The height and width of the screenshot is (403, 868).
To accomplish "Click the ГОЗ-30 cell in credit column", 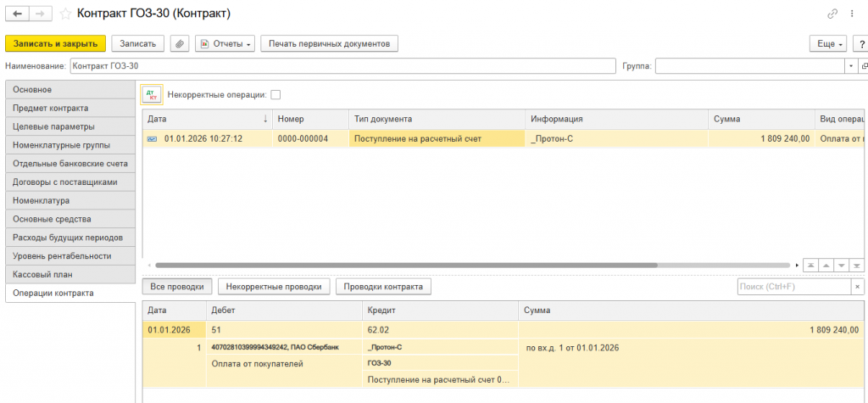I will (x=440, y=364).
